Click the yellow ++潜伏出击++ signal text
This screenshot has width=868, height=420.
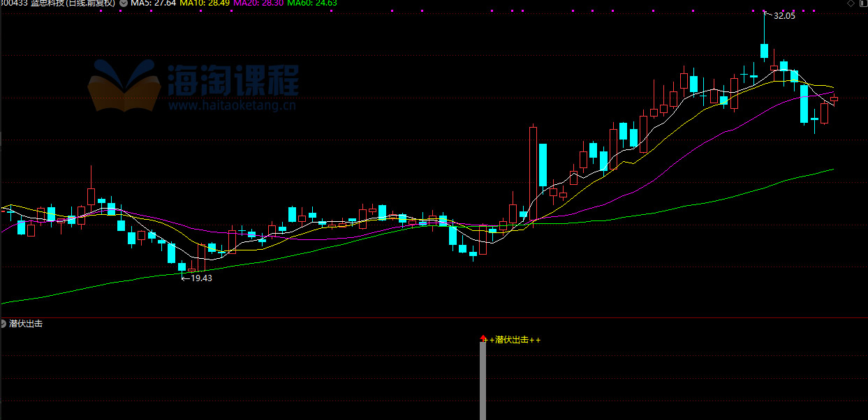[x=515, y=340]
